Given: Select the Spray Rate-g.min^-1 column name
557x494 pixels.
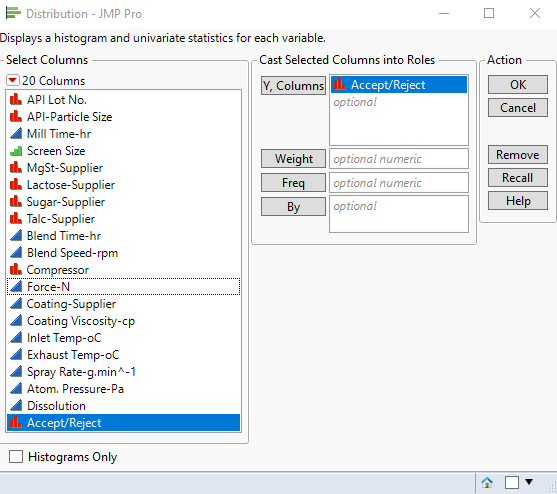Looking at the screenshot, I should click(x=81, y=372).
